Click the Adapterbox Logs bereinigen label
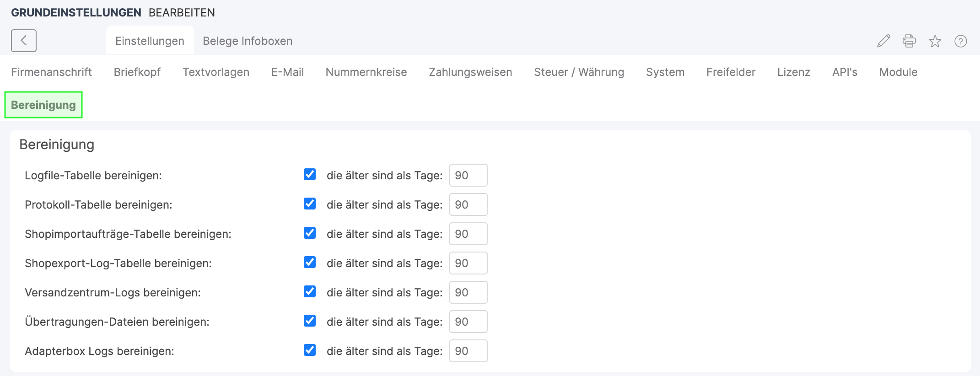Viewport: 980px width, 376px height. pyautogui.click(x=99, y=351)
